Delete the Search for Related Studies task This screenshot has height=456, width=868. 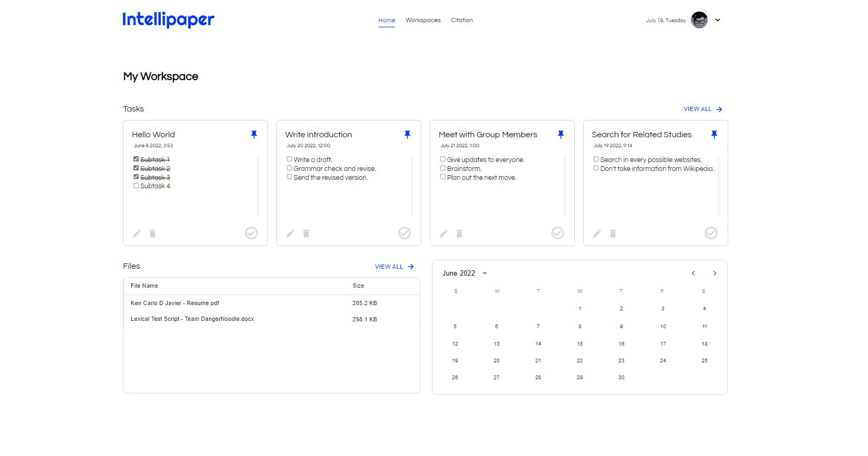(x=613, y=234)
